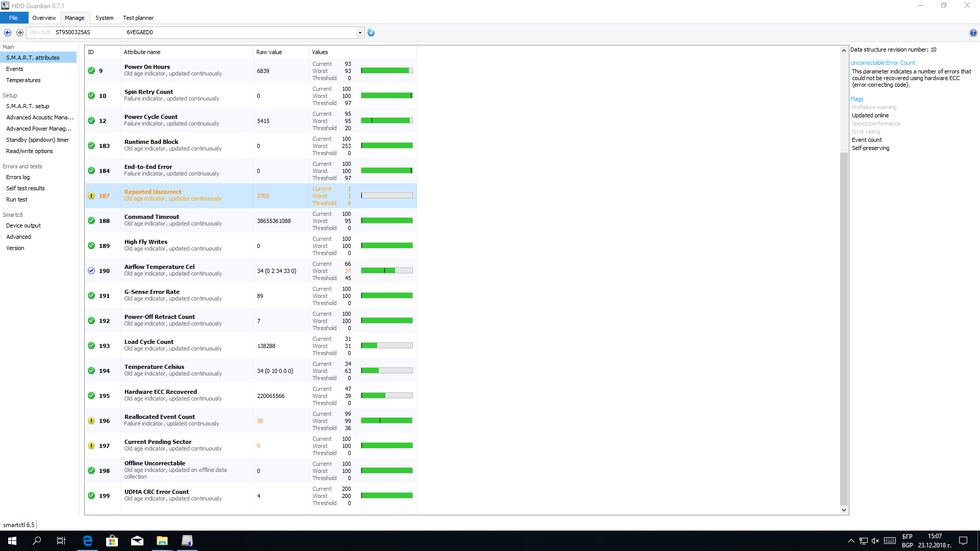Sort by Raw value column header
Viewport: 980px width, 551px height.
coord(269,52)
